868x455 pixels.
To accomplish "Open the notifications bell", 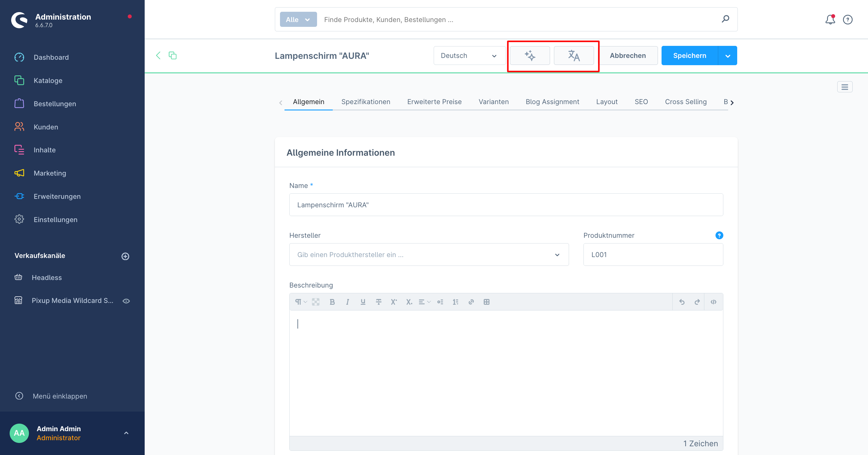I will coord(830,20).
